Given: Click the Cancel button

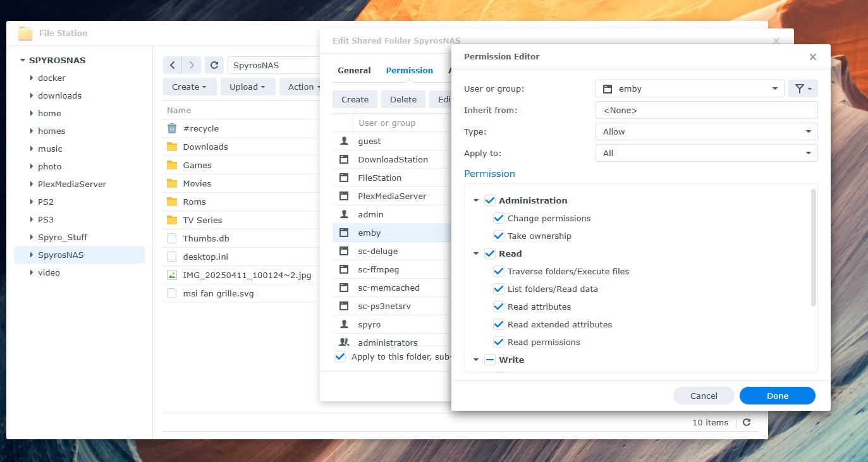Looking at the screenshot, I should click(x=704, y=396).
